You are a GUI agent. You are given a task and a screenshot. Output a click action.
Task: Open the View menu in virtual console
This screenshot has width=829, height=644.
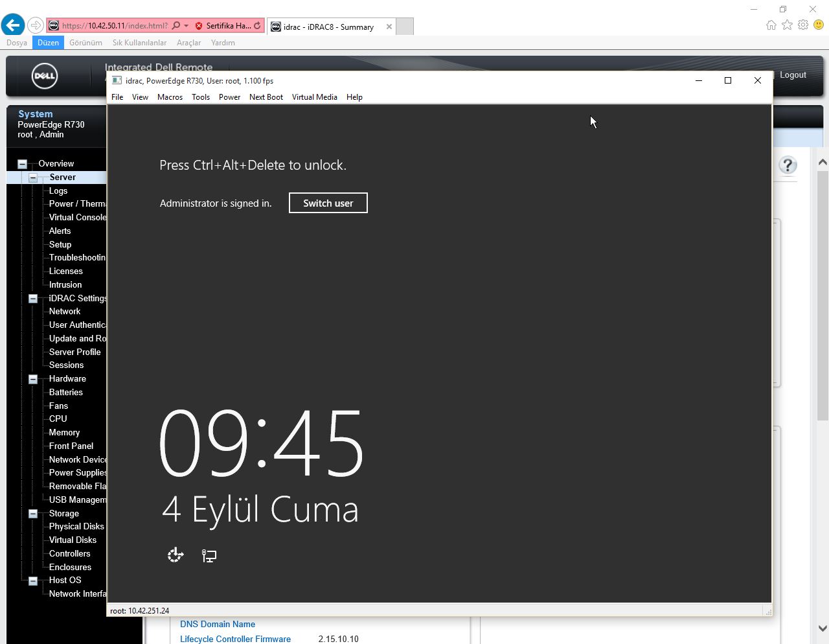click(140, 97)
